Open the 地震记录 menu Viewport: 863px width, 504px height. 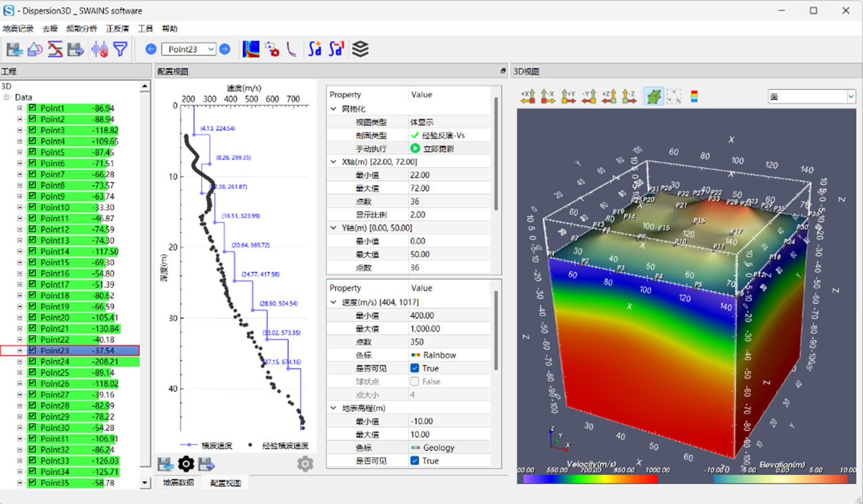coord(18,29)
